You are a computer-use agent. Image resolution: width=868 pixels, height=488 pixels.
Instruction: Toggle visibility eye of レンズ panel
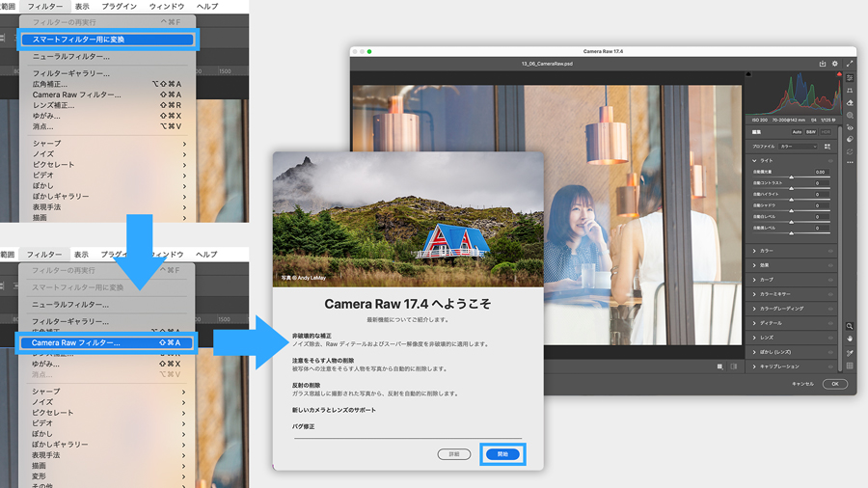point(830,338)
